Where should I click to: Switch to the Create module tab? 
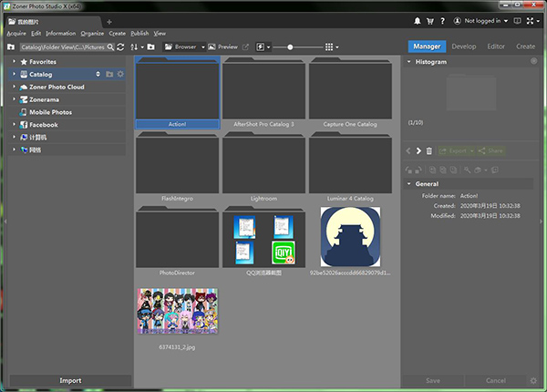click(525, 46)
